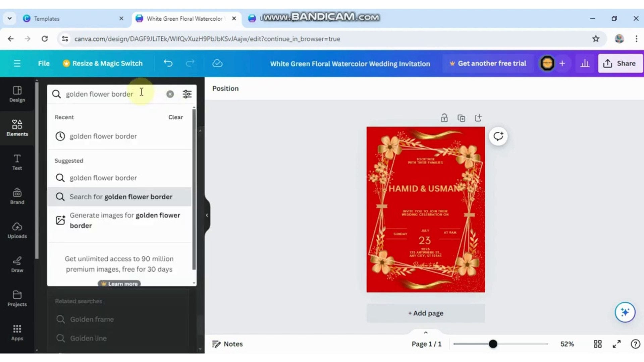The height and width of the screenshot is (362, 644).
Task: Select the Text tool in the sidebar
Action: pyautogui.click(x=17, y=163)
